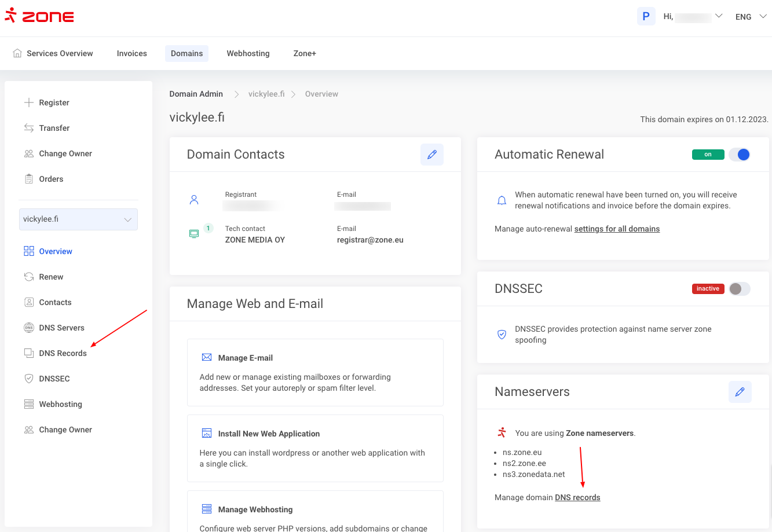Click the envelope icon beside Manage E-mail
The height and width of the screenshot is (532, 772).
click(x=206, y=358)
